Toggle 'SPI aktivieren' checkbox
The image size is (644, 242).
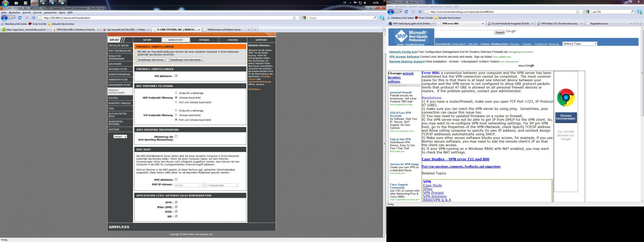176,76
